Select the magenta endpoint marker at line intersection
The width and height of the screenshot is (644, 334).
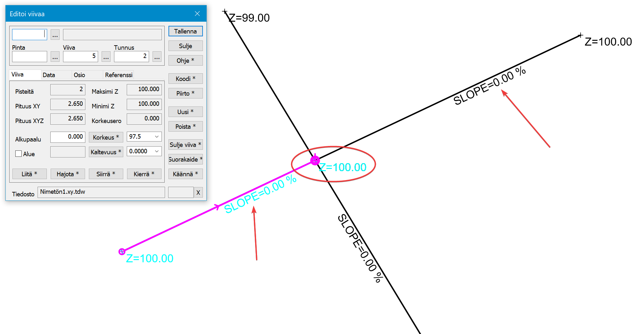click(x=315, y=160)
